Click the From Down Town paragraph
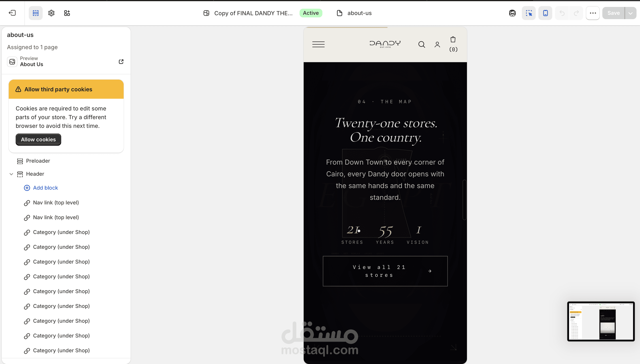Image resolution: width=640 pixels, height=364 pixels. (385, 180)
